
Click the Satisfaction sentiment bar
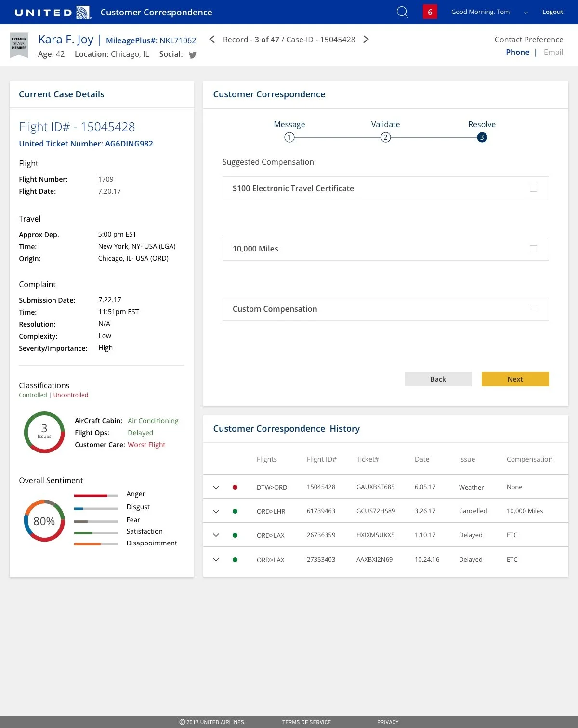click(96, 533)
